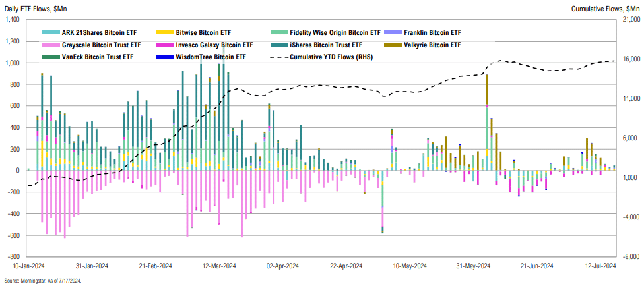Click the 10-Jan-2024 x-axis date label

28,266
